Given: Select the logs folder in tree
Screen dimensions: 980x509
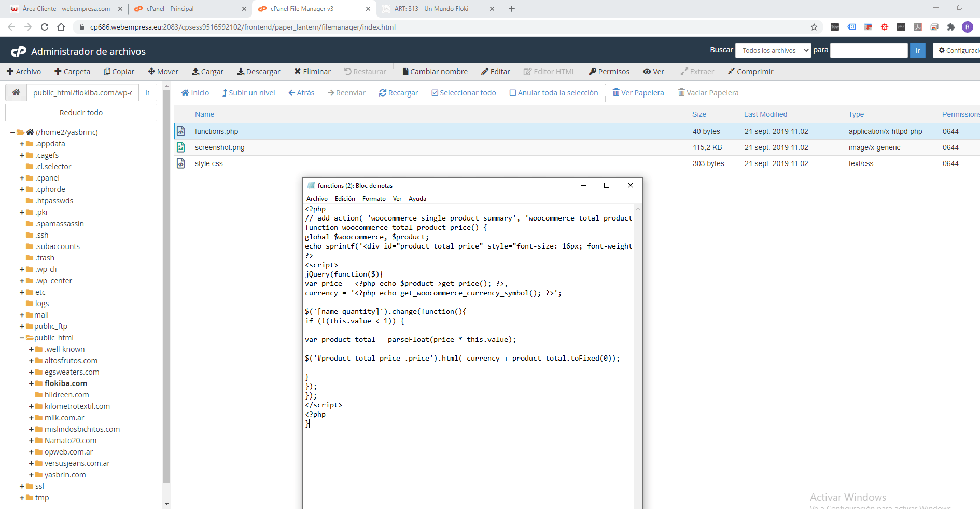Looking at the screenshot, I should coord(41,304).
